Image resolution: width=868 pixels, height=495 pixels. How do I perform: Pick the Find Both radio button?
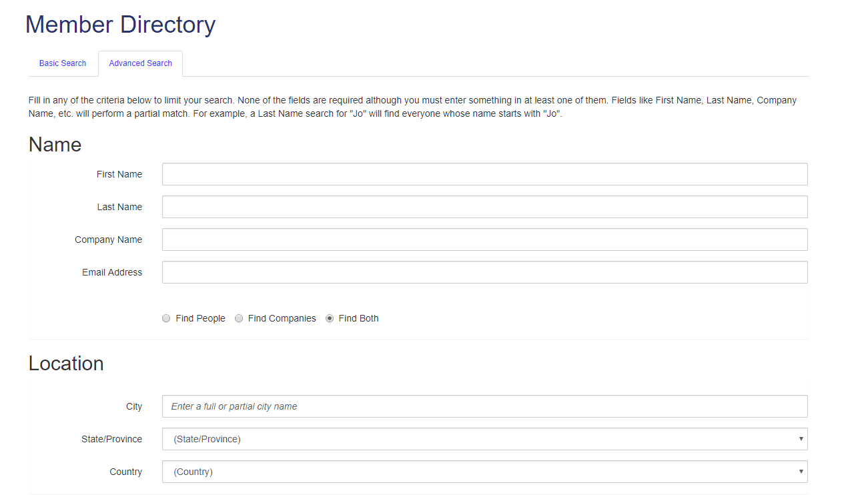(330, 319)
